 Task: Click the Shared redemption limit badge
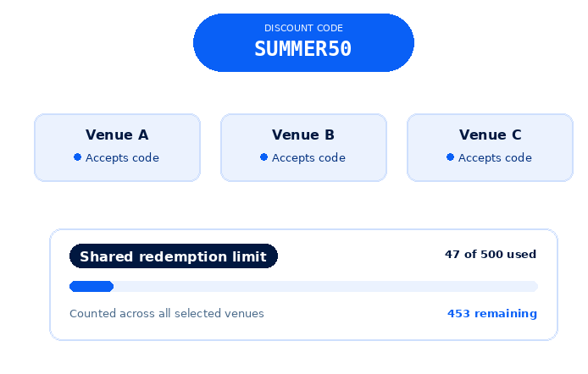(173, 256)
